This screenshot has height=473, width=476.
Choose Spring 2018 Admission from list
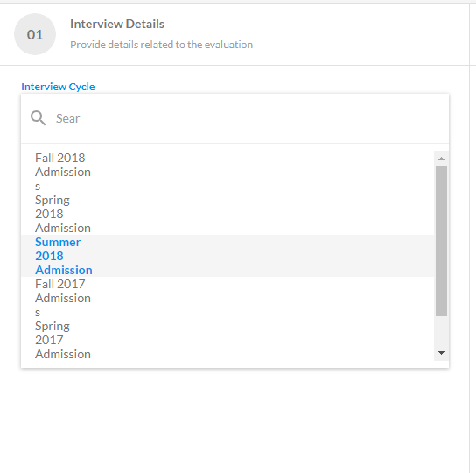point(227,214)
